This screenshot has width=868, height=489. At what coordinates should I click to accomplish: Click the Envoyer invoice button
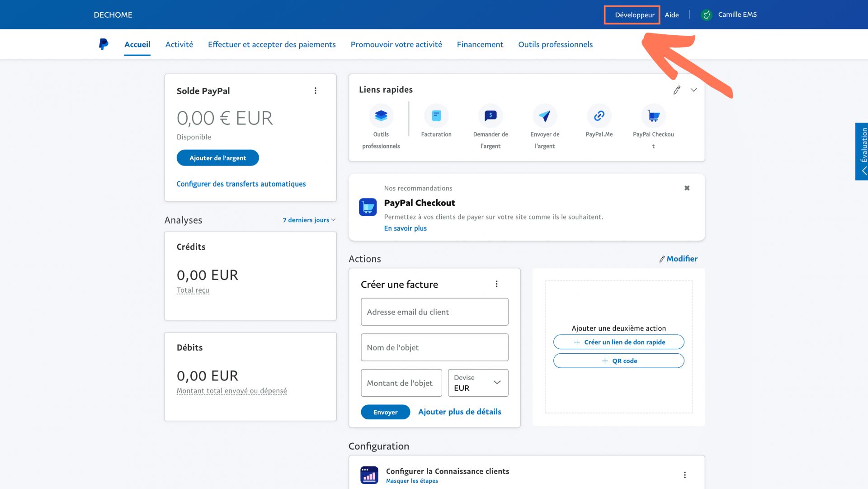click(x=385, y=412)
